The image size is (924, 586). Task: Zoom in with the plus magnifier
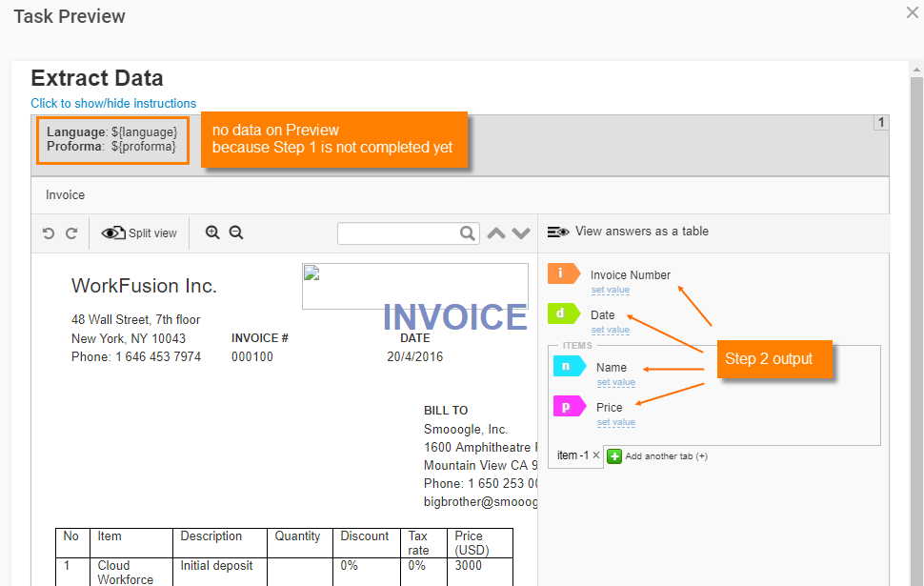[x=212, y=232]
